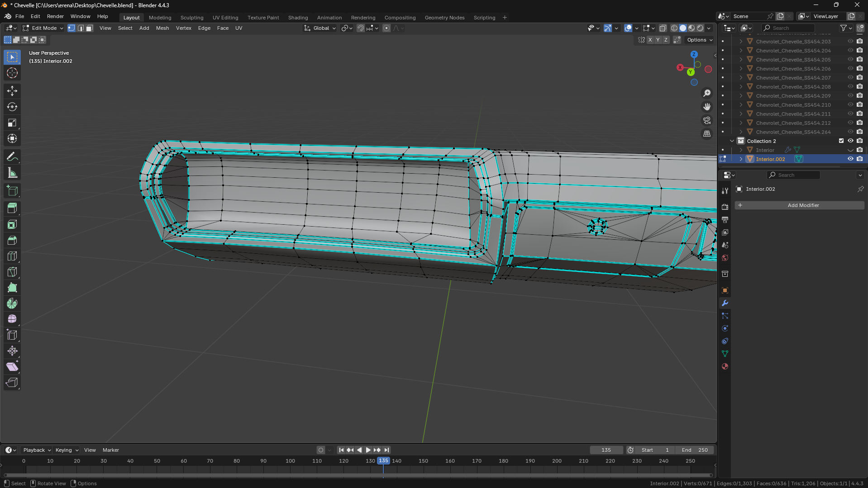
Task: Switch to the UV Editing workspace tab
Action: (225, 18)
